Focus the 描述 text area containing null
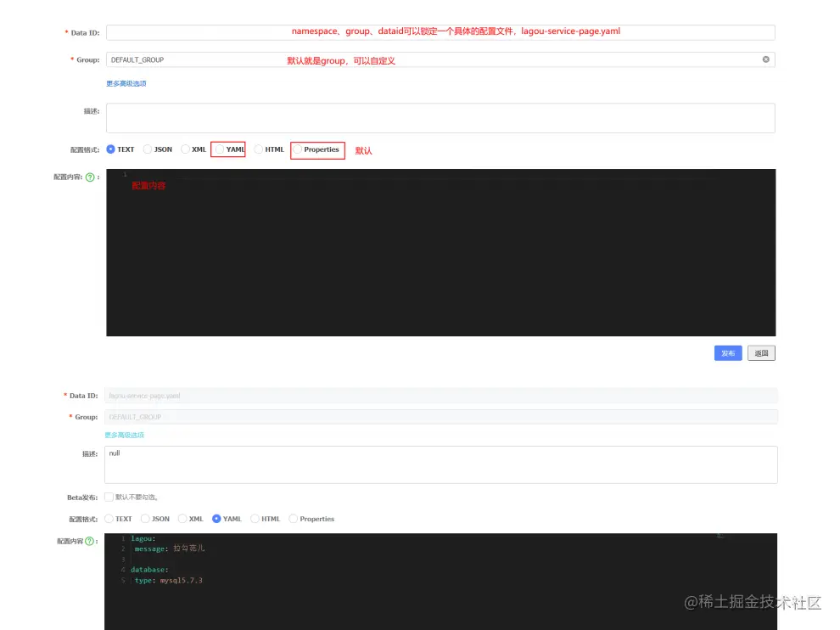The height and width of the screenshot is (630, 840). 441,465
